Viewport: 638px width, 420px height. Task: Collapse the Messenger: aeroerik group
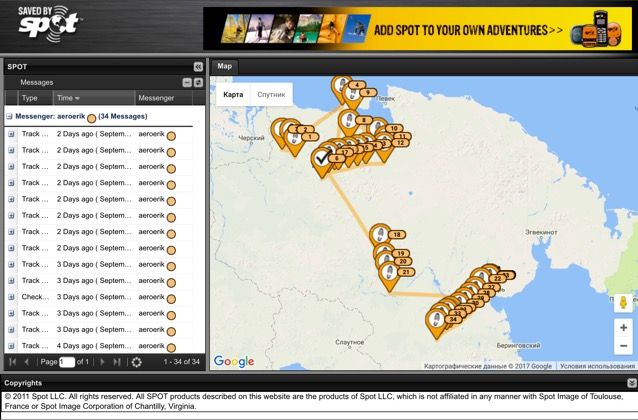[x=9, y=117]
